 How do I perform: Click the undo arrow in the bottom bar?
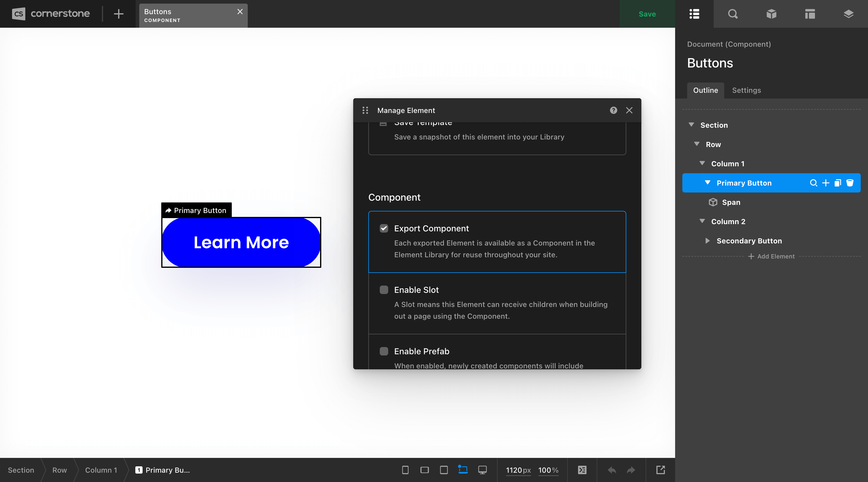(611, 470)
